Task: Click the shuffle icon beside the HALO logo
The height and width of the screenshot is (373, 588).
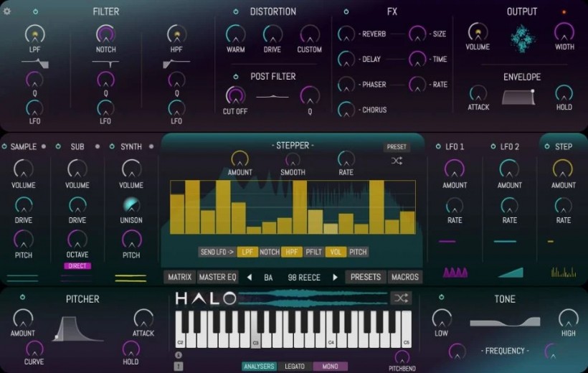Action: pyautogui.click(x=400, y=298)
